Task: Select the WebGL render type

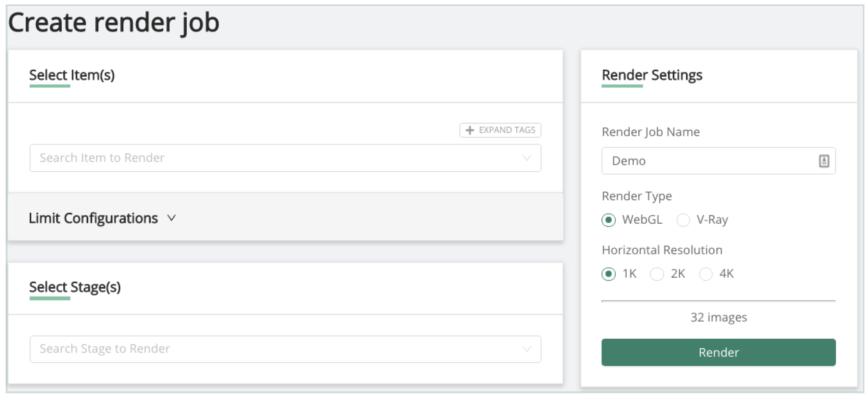Action: click(609, 220)
